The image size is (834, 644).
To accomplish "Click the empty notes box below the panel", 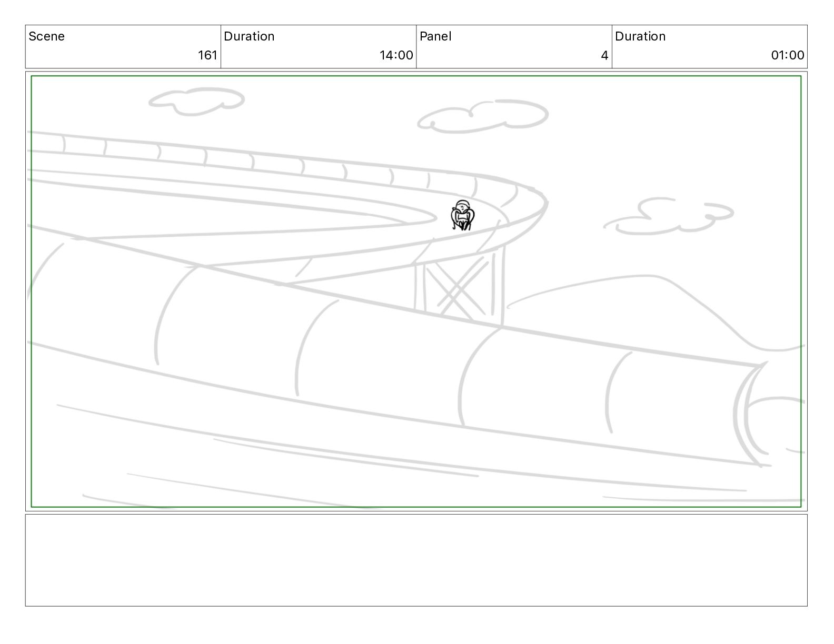I will 416,560.
